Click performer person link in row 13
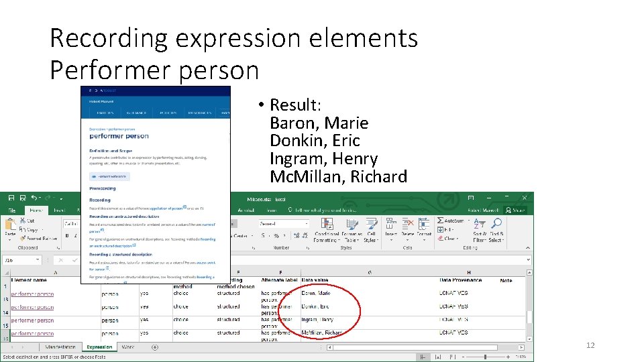This screenshot has height=362, width=644. point(32,294)
